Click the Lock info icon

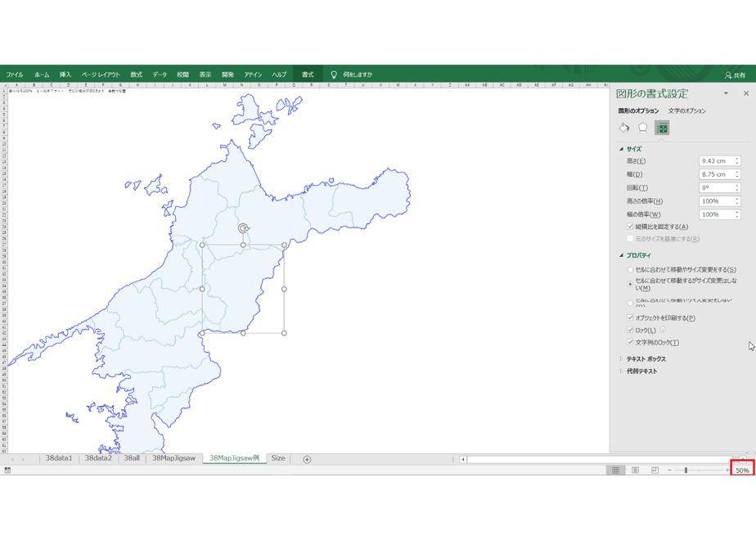(663, 329)
